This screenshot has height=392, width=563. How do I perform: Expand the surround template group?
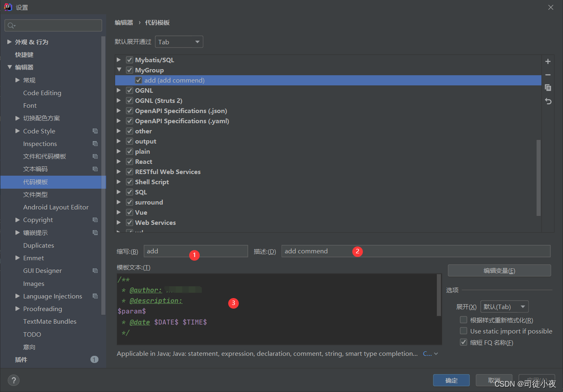[x=119, y=202]
